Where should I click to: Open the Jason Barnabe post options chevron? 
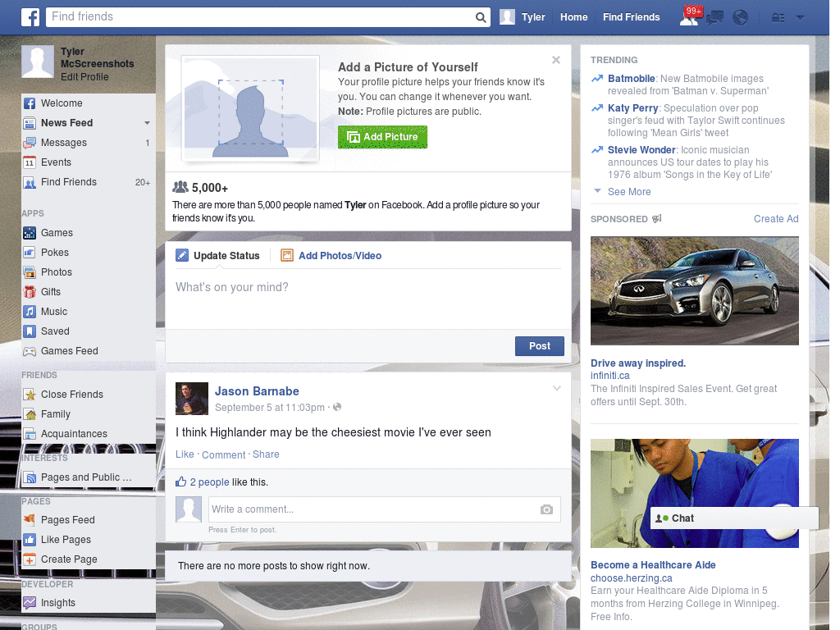click(557, 388)
